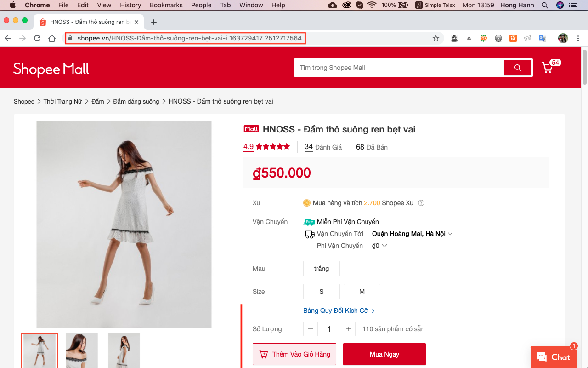Open the browser home page
The image size is (588, 368).
pyautogui.click(x=52, y=38)
